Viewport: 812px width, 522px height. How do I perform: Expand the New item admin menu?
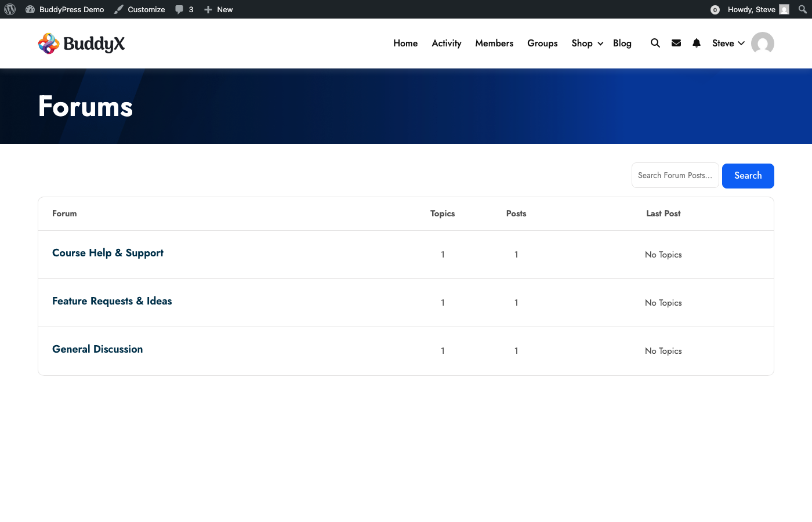[x=218, y=9]
